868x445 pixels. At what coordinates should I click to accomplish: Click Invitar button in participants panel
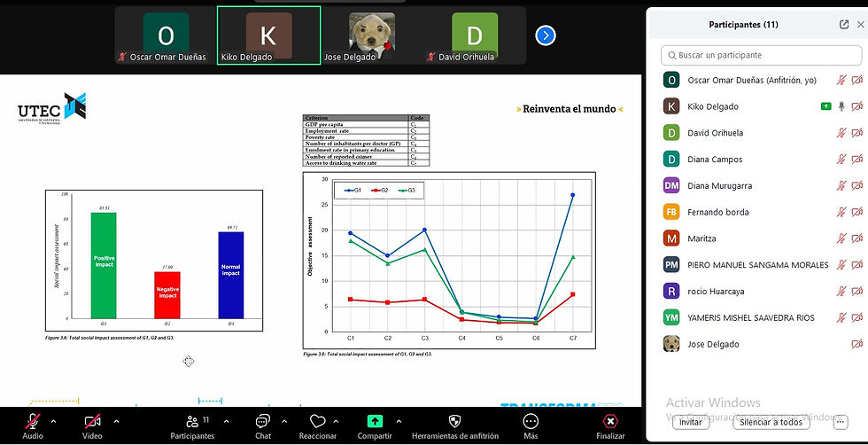(690, 422)
